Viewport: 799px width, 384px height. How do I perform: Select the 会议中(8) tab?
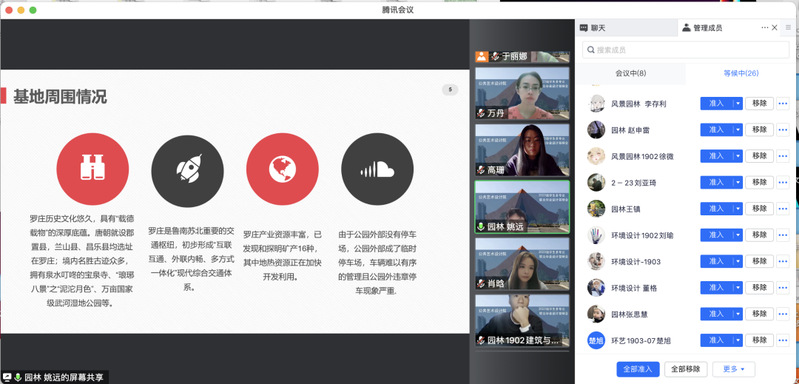click(630, 73)
